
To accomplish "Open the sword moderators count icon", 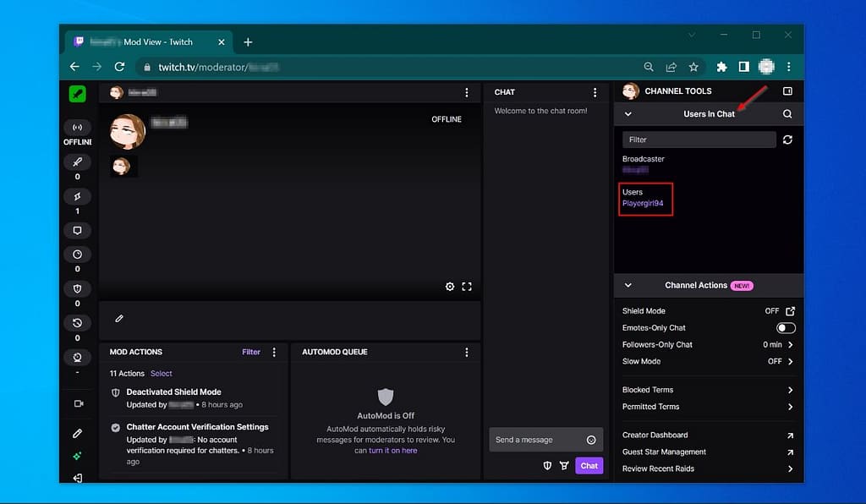I will [77, 162].
